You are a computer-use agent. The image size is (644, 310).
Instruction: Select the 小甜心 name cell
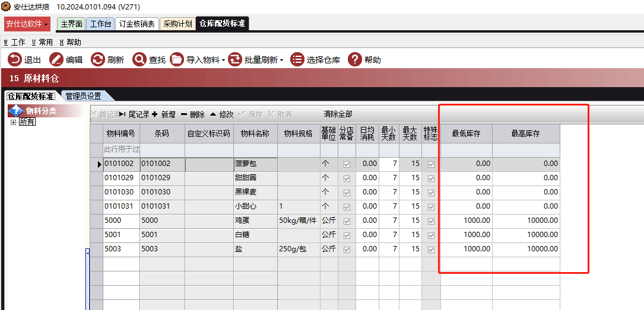tap(255, 207)
